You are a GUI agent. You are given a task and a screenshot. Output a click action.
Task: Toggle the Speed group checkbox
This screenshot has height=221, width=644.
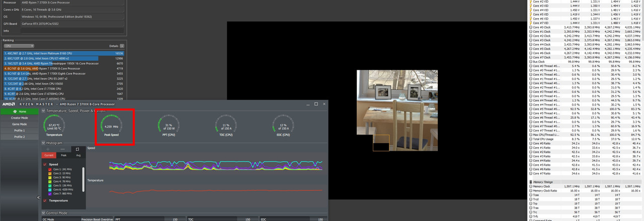point(45,164)
